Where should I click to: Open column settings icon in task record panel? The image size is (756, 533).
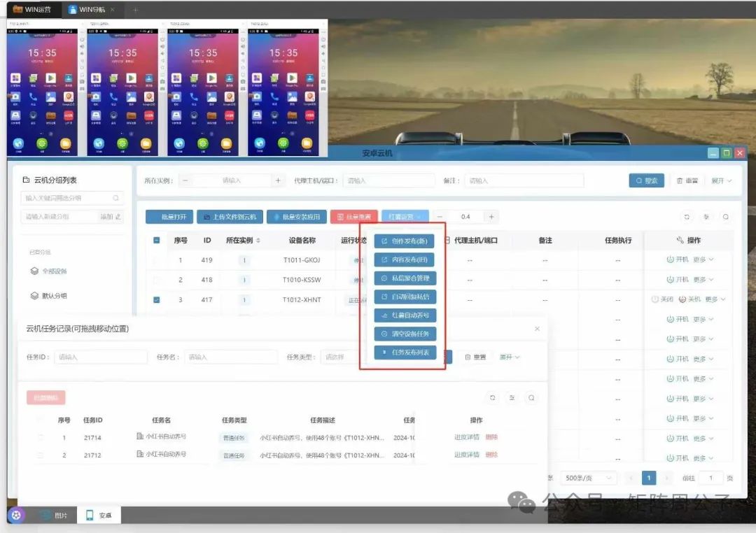[512, 397]
